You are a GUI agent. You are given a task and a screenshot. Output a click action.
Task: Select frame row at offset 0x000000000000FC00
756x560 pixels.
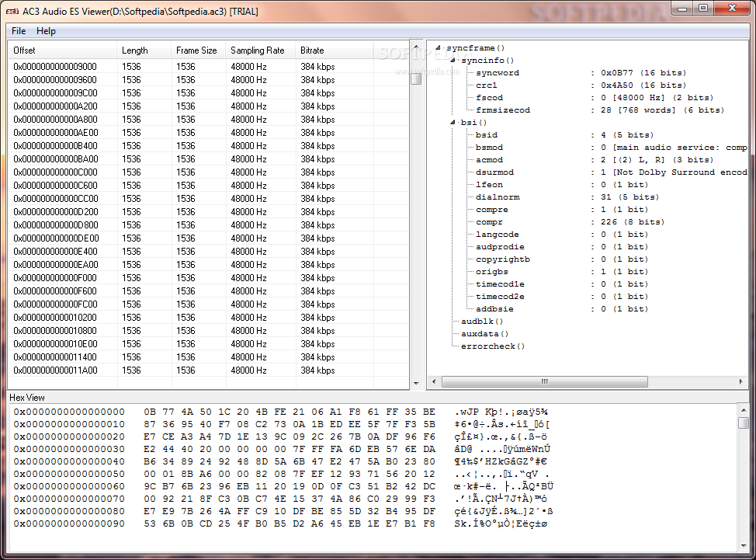(x=208, y=304)
